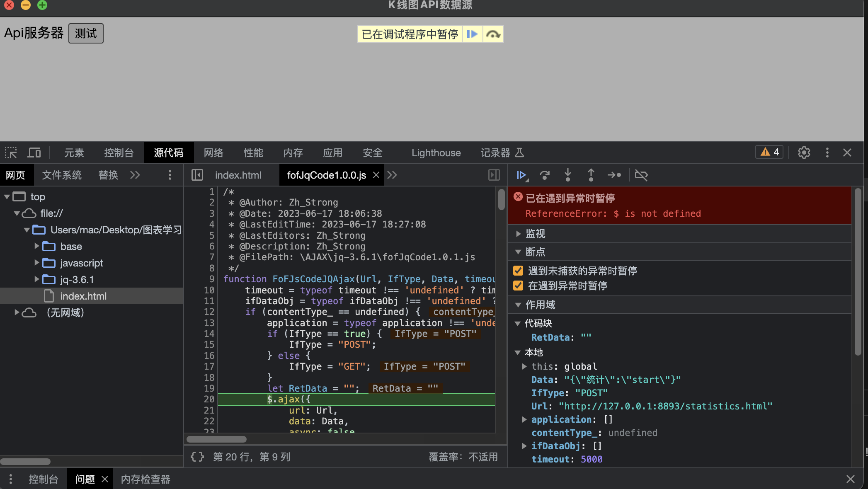The height and width of the screenshot is (489, 868).
Task: Open the 性能 tab
Action: click(253, 153)
